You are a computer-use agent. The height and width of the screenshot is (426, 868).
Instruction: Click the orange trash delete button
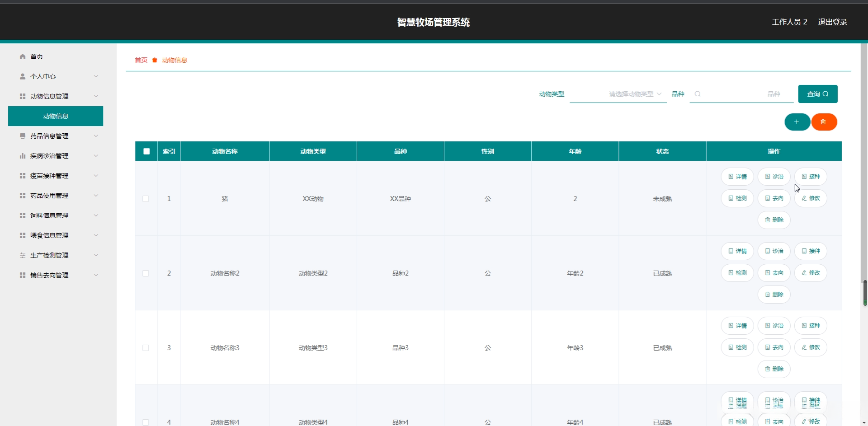coord(824,122)
